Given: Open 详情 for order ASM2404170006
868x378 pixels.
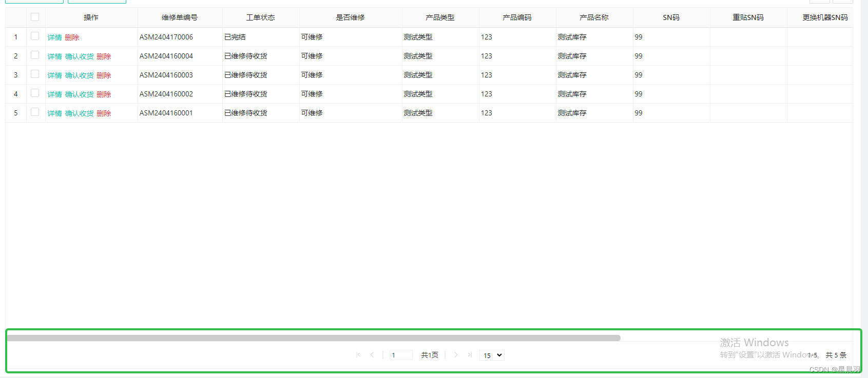Looking at the screenshot, I should point(54,37).
